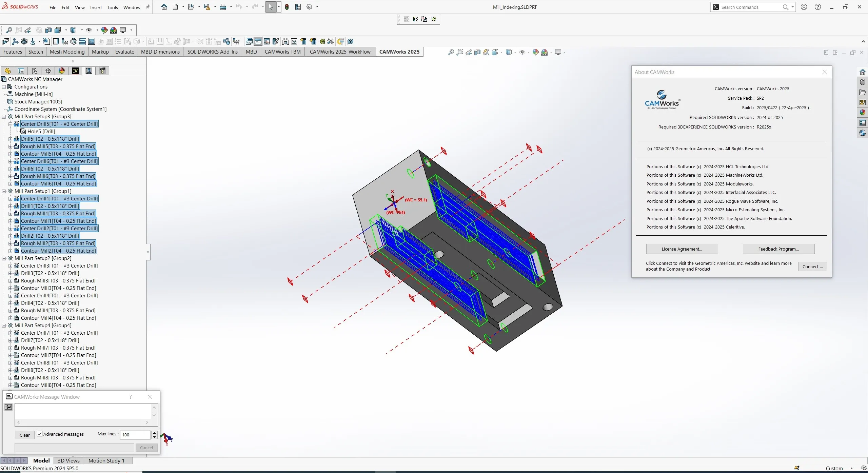
Task: Click the Max lines input field
Action: 135,435
